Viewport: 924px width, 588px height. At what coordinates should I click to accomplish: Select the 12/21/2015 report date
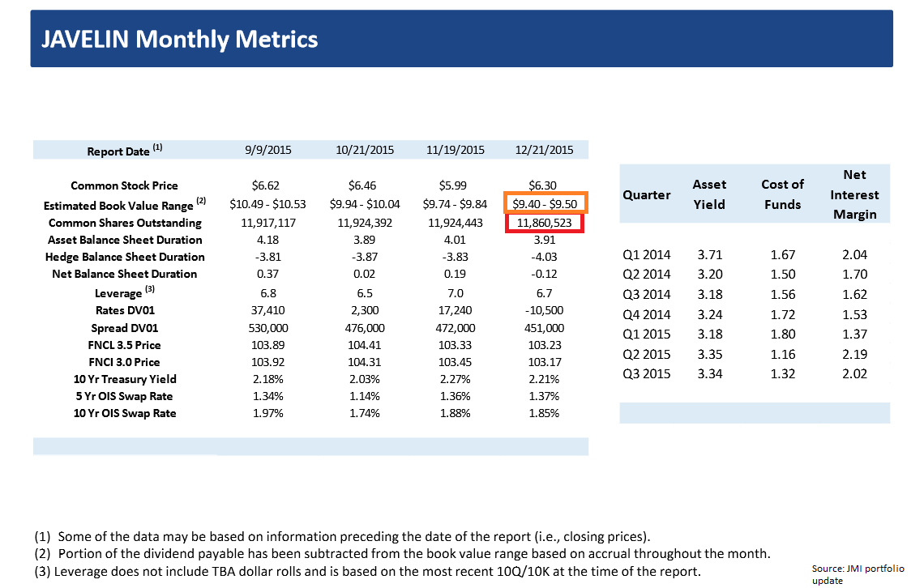click(545, 150)
